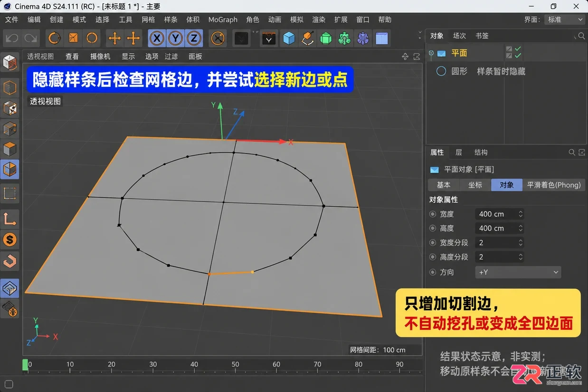Click the Redo arrow icon

[31, 38]
